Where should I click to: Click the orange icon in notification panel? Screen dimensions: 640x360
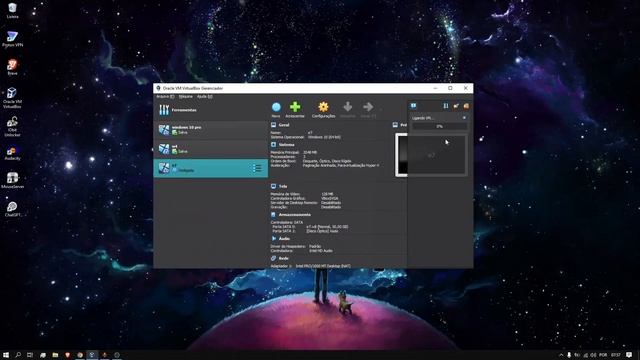(466, 106)
